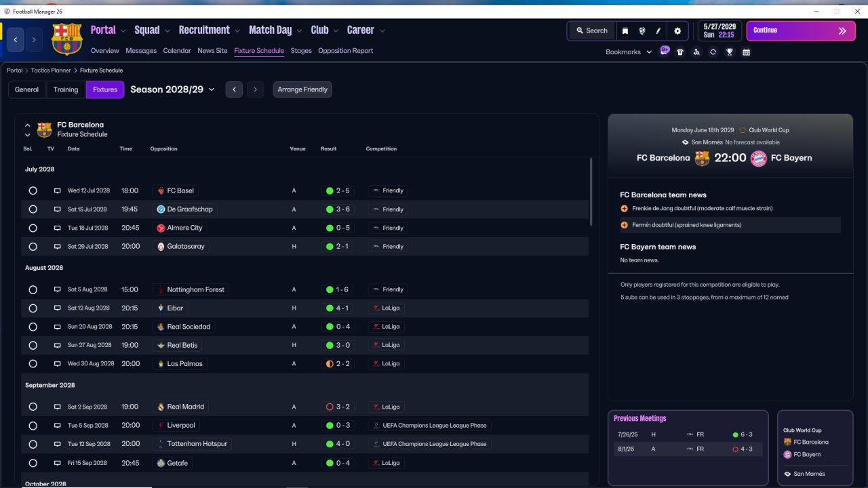
Task: Select the Real Betis fixture radio button
Action: coord(33,346)
